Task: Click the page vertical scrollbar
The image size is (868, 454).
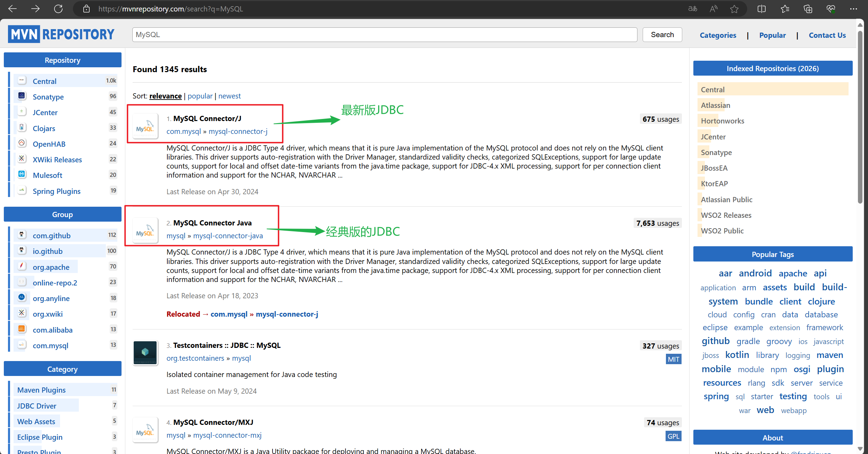Action: click(860, 117)
